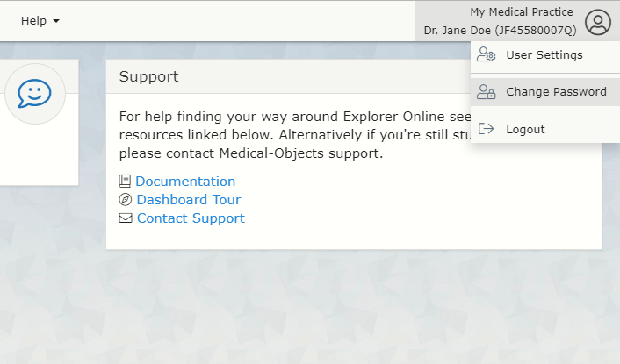Click Dr. Jane Doe account label
Viewport: 620px width, 364px height.
(500, 30)
